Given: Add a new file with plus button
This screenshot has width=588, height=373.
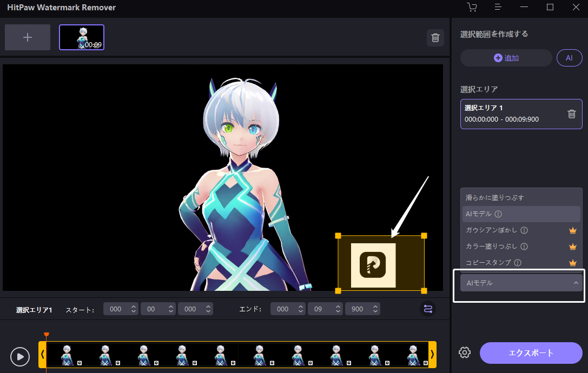Looking at the screenshot, I should click(x=28, y=37).
